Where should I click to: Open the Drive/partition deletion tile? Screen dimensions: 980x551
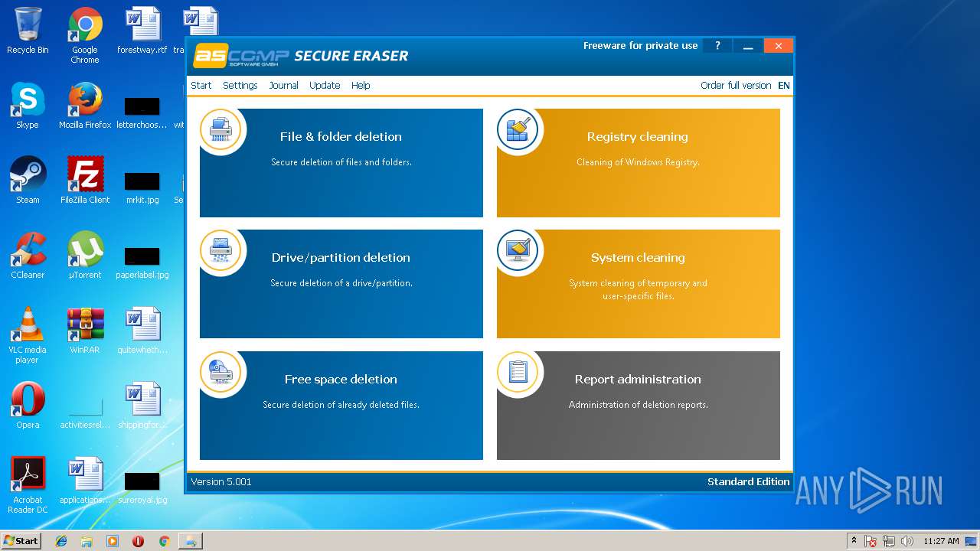341,284
